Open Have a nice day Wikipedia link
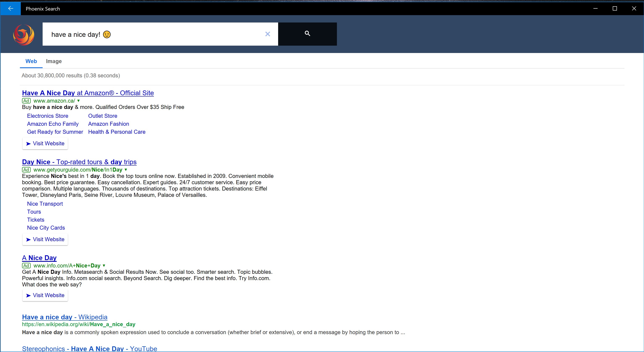This screenshot has width=644, height=352. point(64,317)
